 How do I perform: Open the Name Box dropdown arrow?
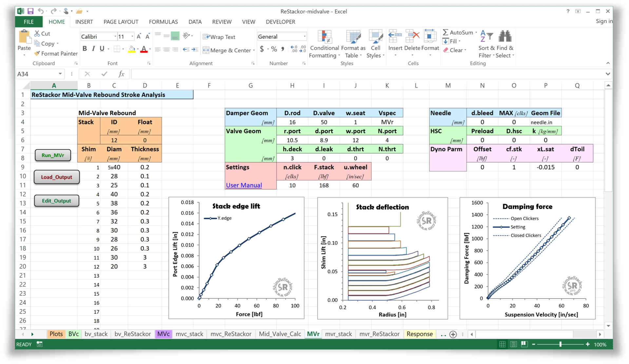pos(60,74)
